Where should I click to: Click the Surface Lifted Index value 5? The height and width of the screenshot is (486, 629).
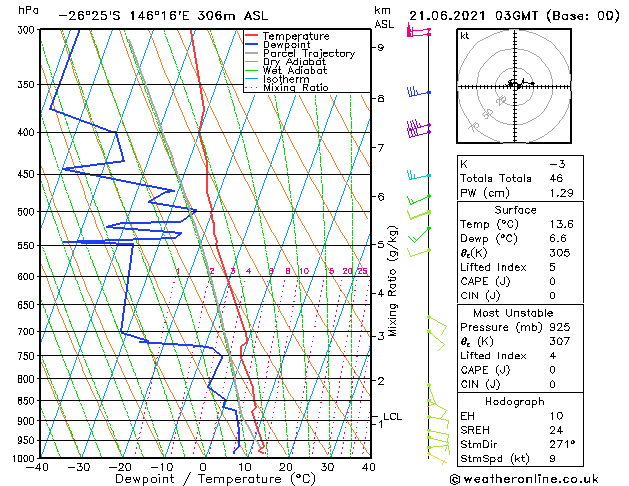[552, 267]
